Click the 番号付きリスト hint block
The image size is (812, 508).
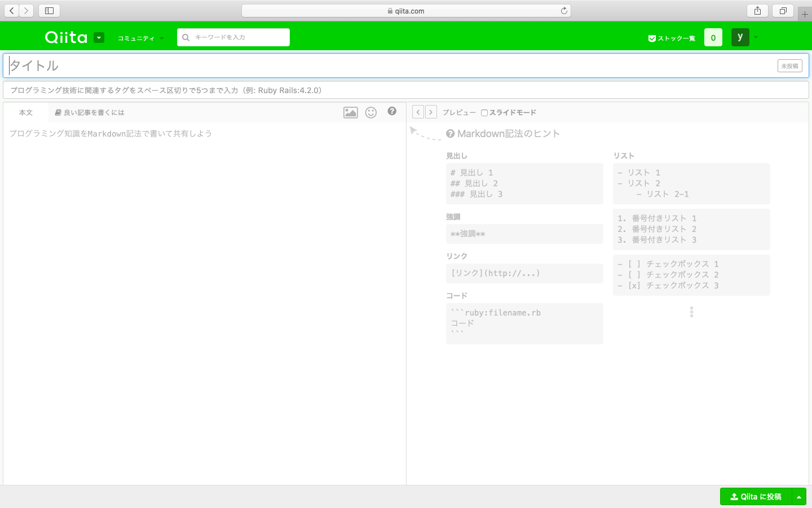pos(691,229)
